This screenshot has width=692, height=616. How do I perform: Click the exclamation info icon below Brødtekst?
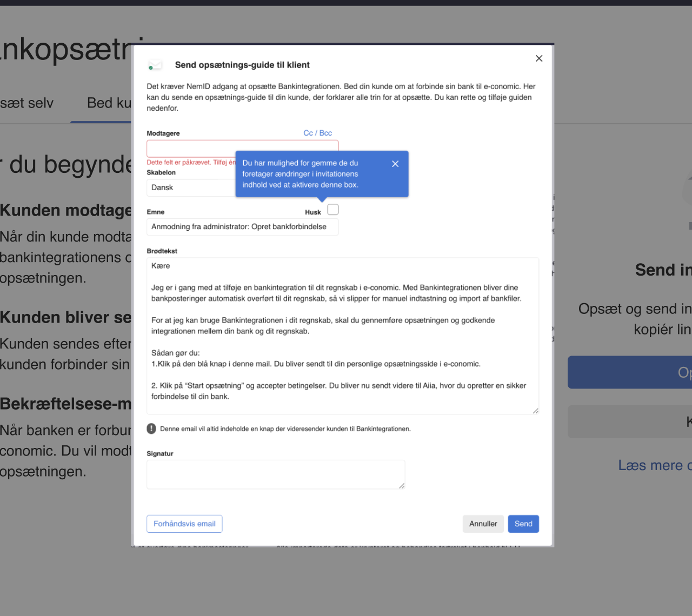(x=151, y=428)
